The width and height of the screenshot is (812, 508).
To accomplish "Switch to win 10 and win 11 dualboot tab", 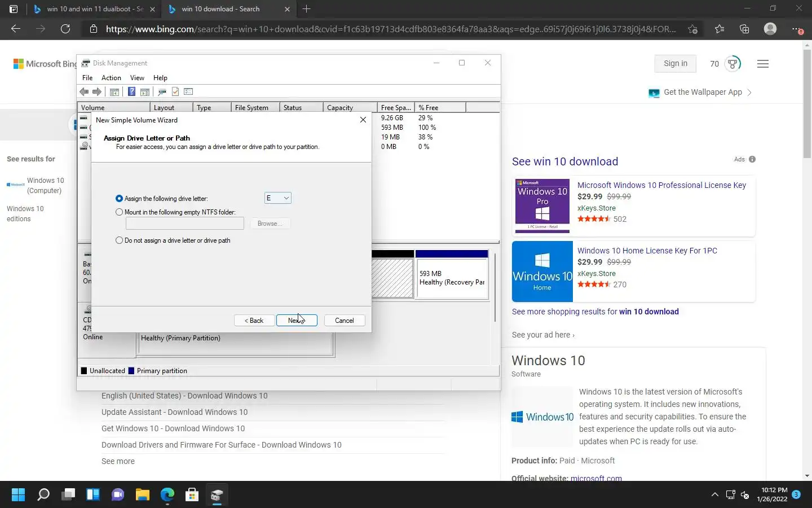I will (x=94, y=9).
